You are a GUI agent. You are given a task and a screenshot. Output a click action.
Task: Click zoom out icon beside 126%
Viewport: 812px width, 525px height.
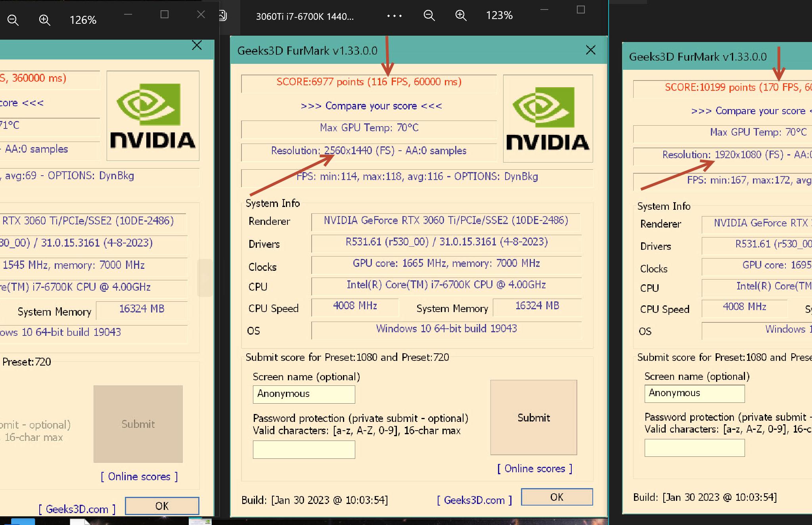click(13, 20)
